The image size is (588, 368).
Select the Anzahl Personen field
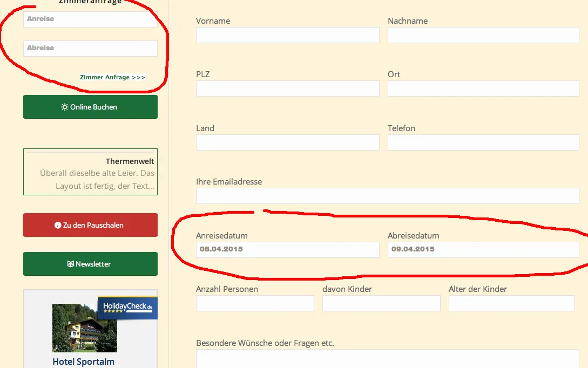[255, 303]
